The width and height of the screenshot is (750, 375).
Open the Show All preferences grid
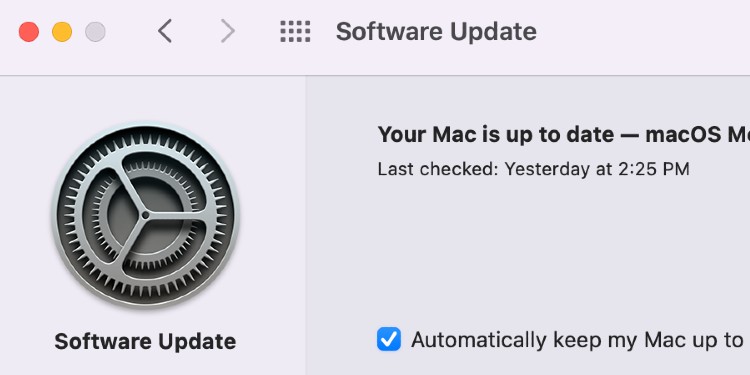point(295,32)
